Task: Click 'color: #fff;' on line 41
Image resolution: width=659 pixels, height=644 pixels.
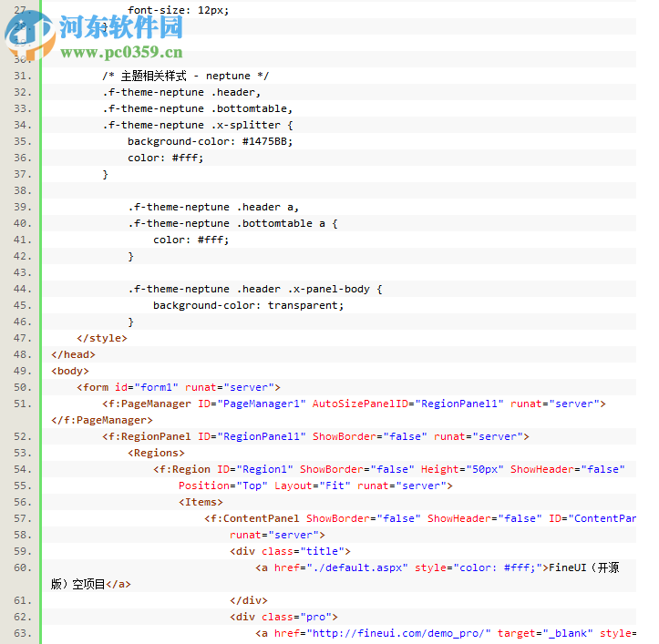Action: pyautogui.click(x=191, y=240)
